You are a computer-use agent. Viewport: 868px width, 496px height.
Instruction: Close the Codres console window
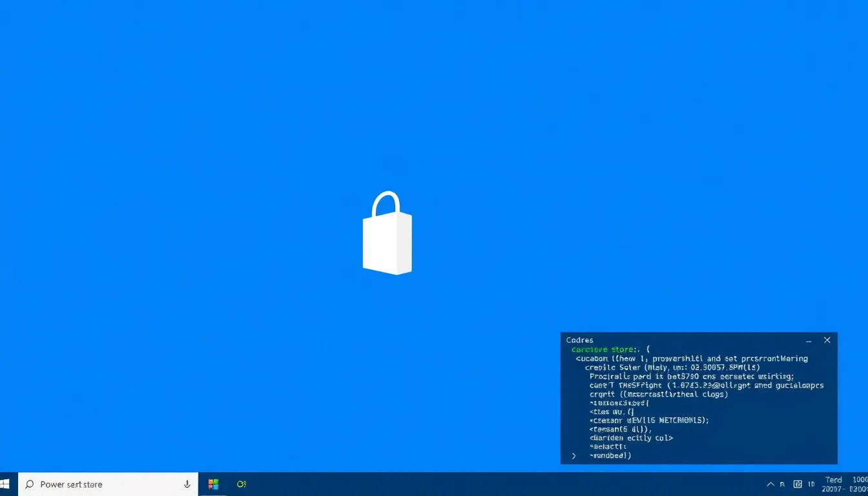(827, 340)
